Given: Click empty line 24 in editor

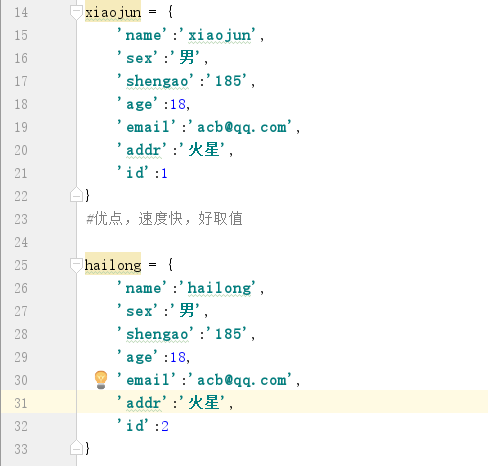Looking at the screenshot, I should pyautogui.click(x=282, y=242).
